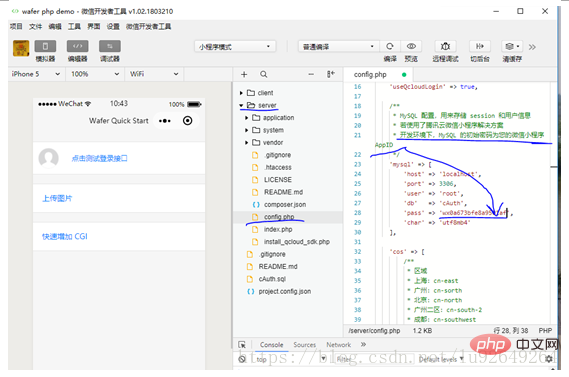This screenshot has width=569, height=377.
Task: Click the test login interface link
Action: (x=99, y=159)
